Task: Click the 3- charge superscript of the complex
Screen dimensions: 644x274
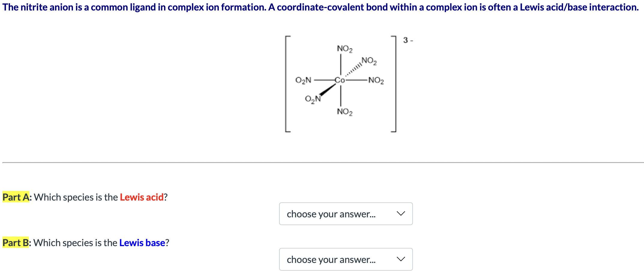Action: tap(408, 40)
